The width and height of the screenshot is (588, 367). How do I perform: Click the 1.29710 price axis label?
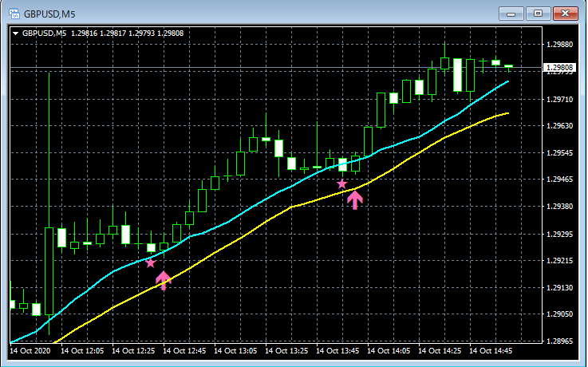tap(560, 100)
